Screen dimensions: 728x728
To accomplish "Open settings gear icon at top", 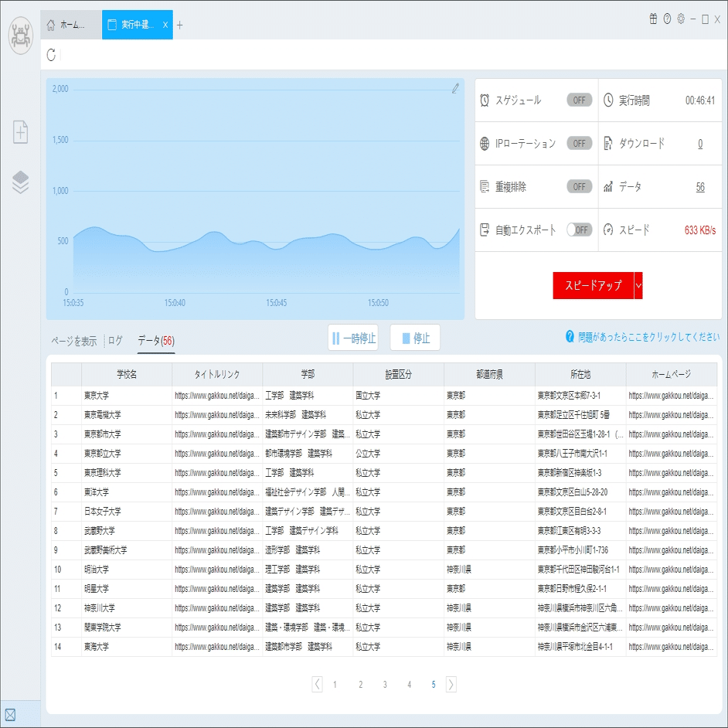I will pos(681,19).
